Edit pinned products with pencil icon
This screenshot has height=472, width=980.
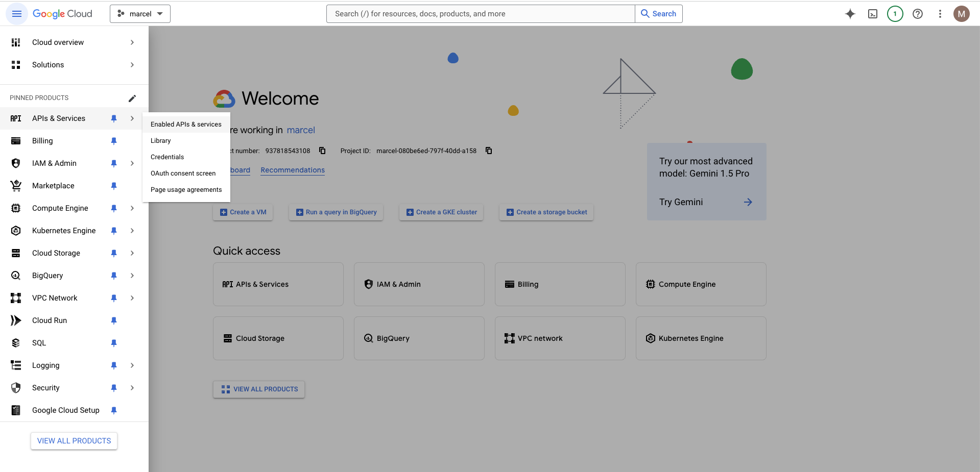click(x=132, y=98)
